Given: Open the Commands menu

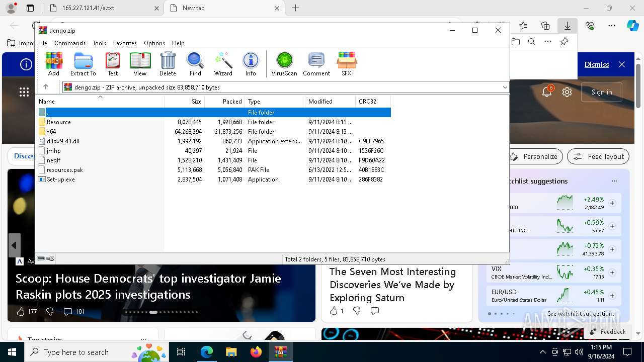Looking at the screenshot, I should (x=70, y=43).
